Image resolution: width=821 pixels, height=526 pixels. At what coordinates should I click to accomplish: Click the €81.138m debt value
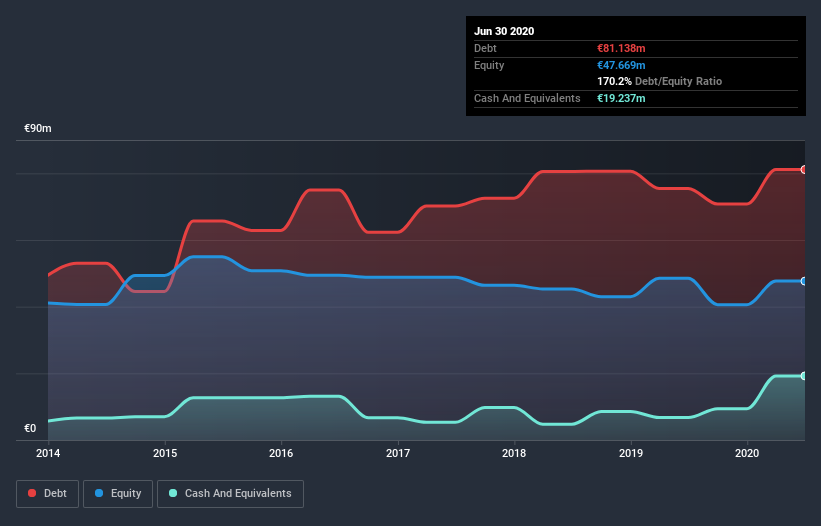pos(621,48)
